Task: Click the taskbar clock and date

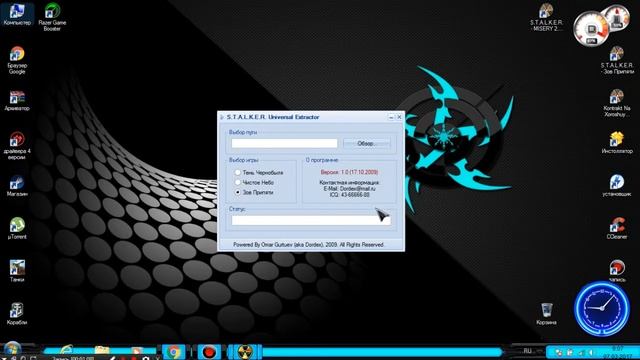Action: (x=618, y=352)
